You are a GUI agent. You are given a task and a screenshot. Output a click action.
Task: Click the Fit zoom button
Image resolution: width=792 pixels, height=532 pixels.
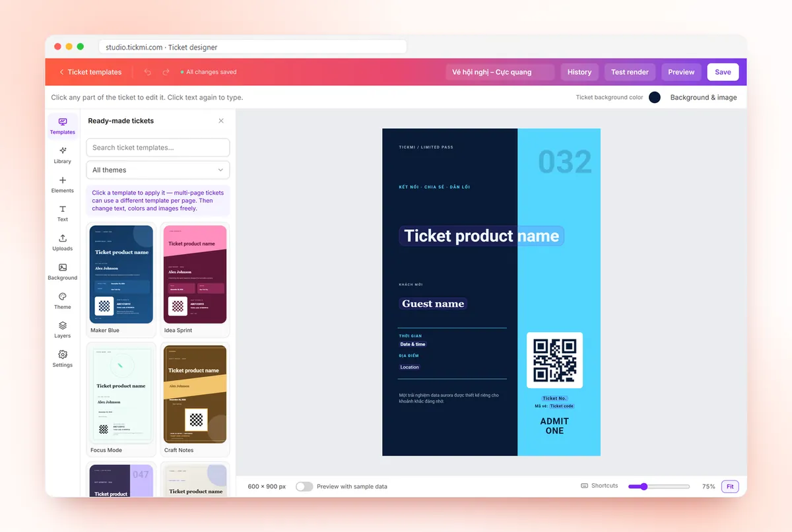click(x=730, y=486)
